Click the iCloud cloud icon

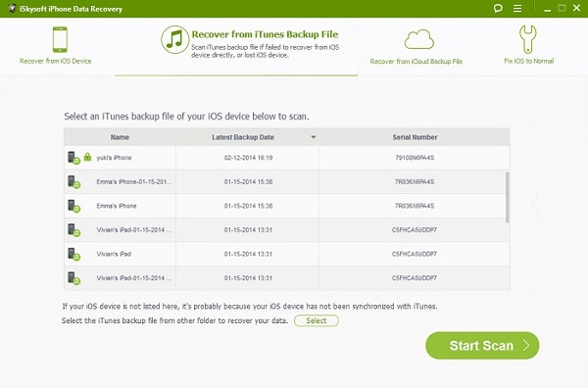[418, 39]
